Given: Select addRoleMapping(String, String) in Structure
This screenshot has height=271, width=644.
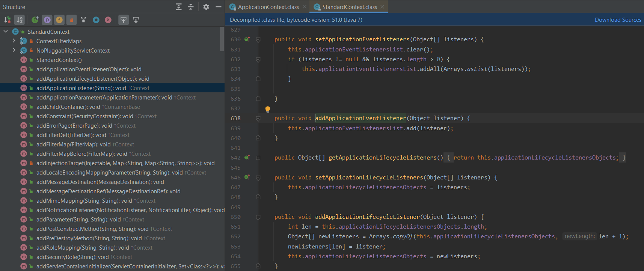Looking at the screenshot, I should [112, 247].
